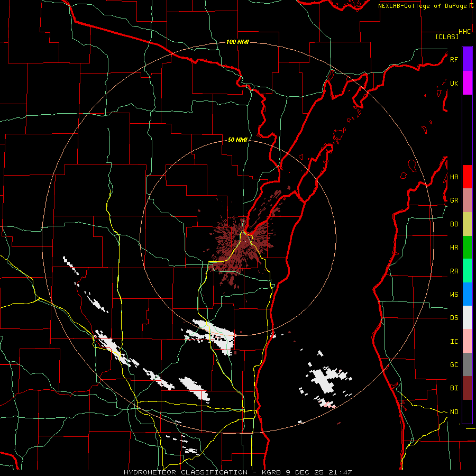The image size is (476, 476).
Task: Click the BD legend label
Action: pyautogui.click(x=454, y=224)
